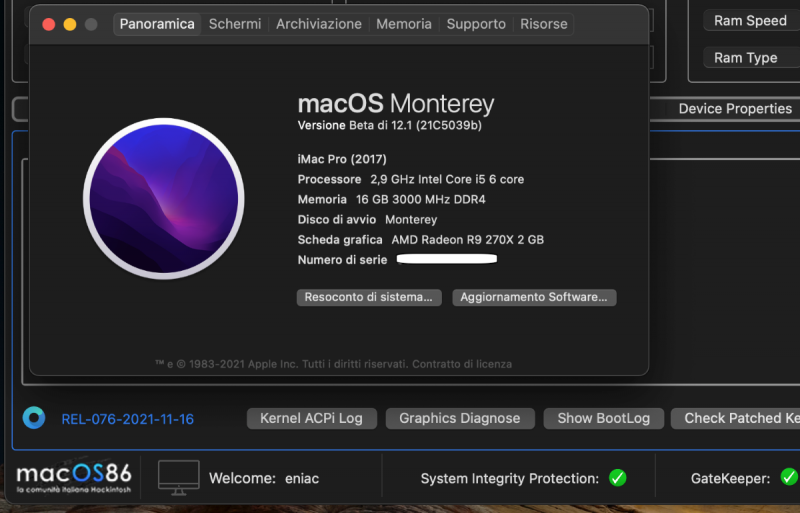Open Resoconto di sistema
800x513 pixels.
[x=369, y=297]
